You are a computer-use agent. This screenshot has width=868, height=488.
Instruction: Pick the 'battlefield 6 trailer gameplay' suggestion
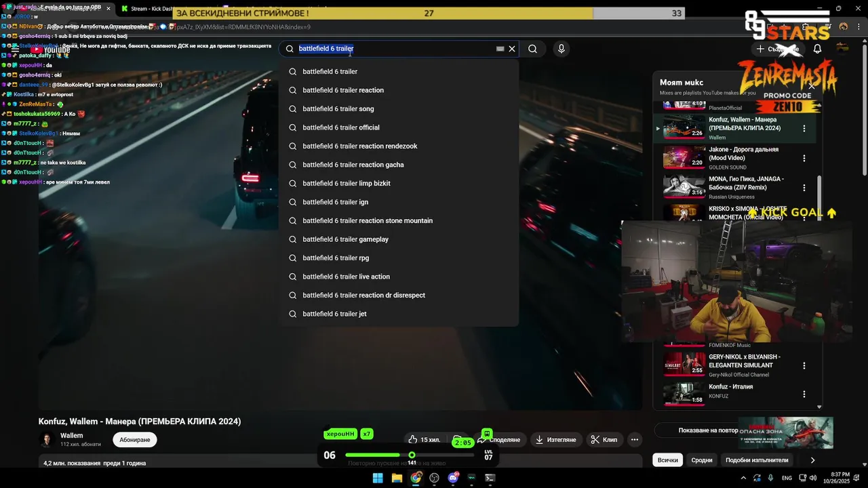399,239
